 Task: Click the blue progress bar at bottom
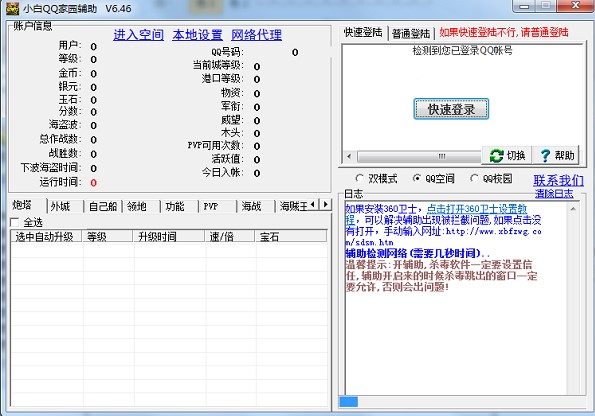(x=349, y=402)
